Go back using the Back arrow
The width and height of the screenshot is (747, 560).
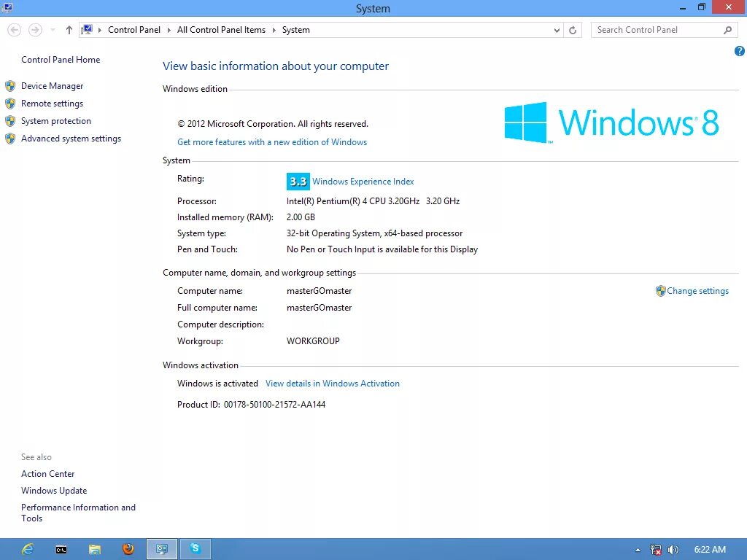tap(15, 30)
